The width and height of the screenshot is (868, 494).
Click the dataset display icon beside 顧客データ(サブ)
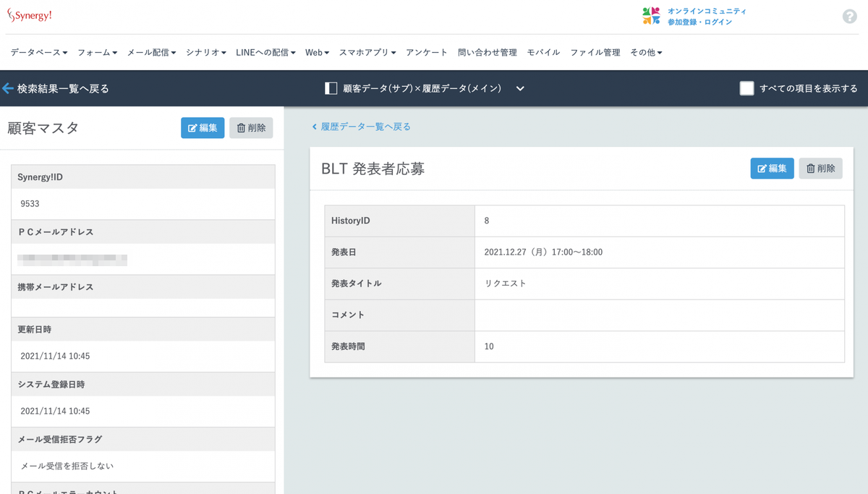click(x=331, y=88)
